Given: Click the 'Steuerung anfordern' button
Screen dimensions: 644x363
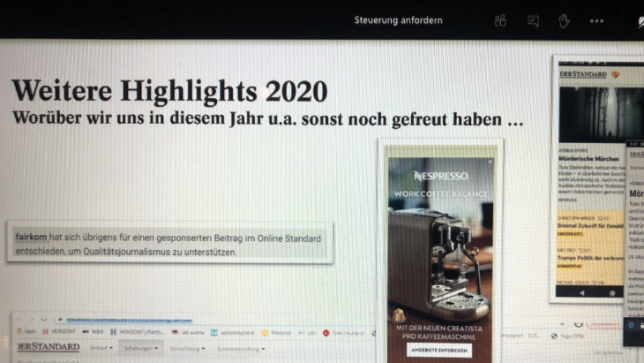Looking at the screenshot, I should pyautogui.click(x=398, y=20).
